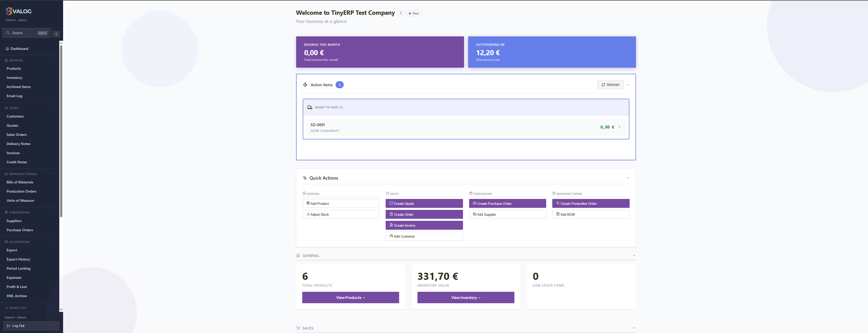Click the Log Out icon
The width and height of the screenshot is (868, 333).
[9, 326]
